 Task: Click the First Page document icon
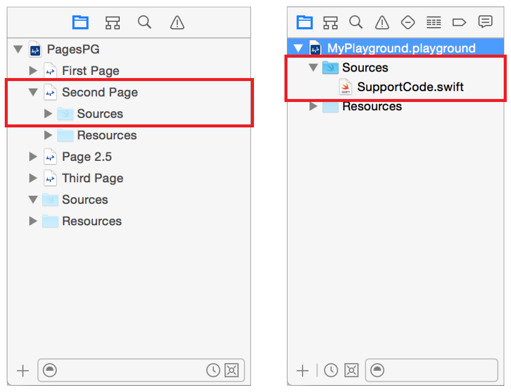(x=50, y=71)
